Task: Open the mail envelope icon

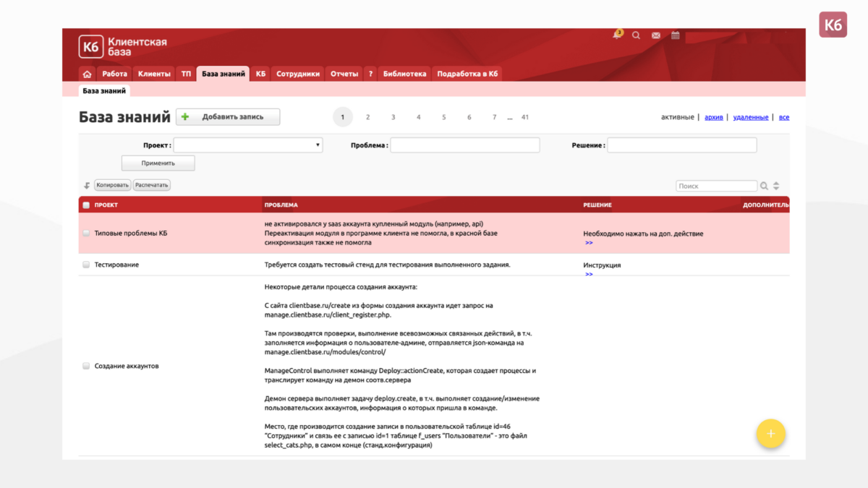Action: click(x=655, y=35)
